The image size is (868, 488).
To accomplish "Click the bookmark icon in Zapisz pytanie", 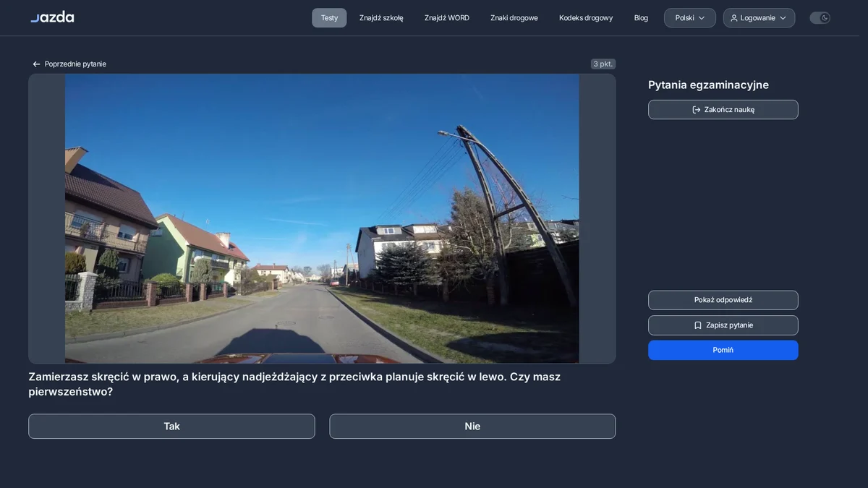I will 698,325.
